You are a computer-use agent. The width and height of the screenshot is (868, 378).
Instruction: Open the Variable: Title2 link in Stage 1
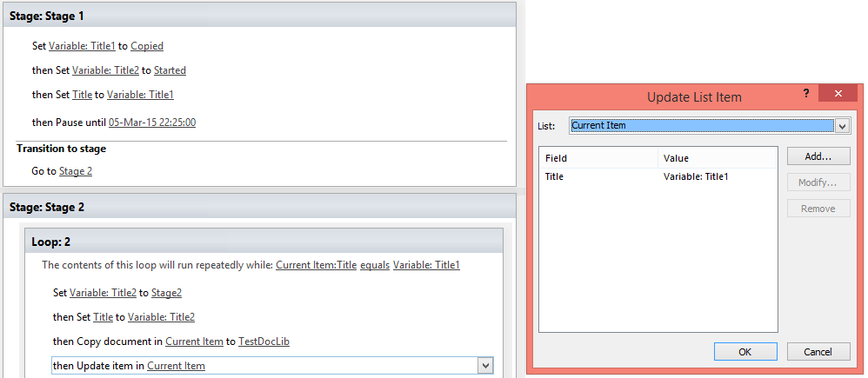pyautogui.click(x=105, y=70)
